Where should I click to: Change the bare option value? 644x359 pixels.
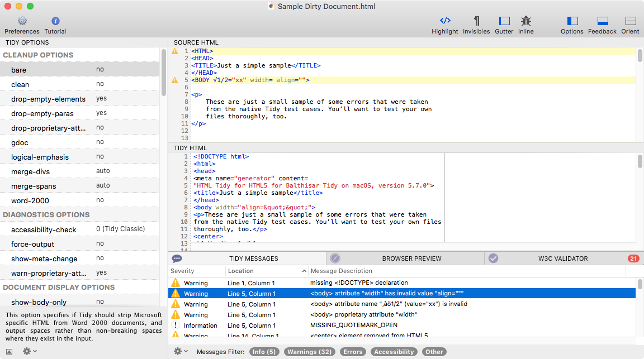[100, 69]
